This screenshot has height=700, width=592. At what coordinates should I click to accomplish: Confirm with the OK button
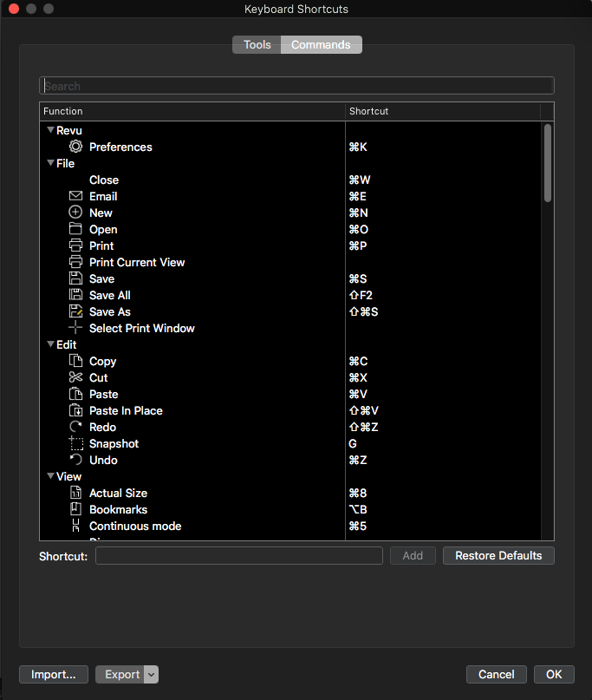(554, 674)
